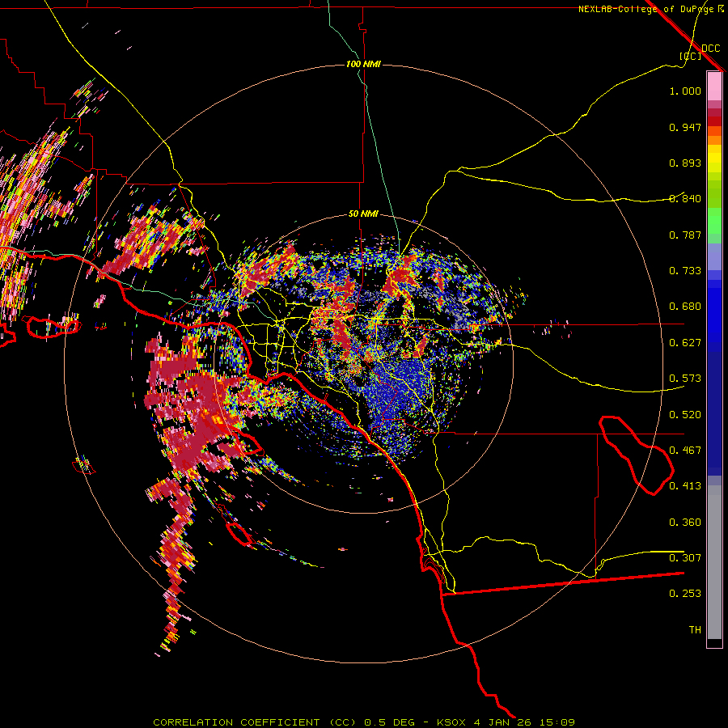Select the 0.307 scale value

685,557
